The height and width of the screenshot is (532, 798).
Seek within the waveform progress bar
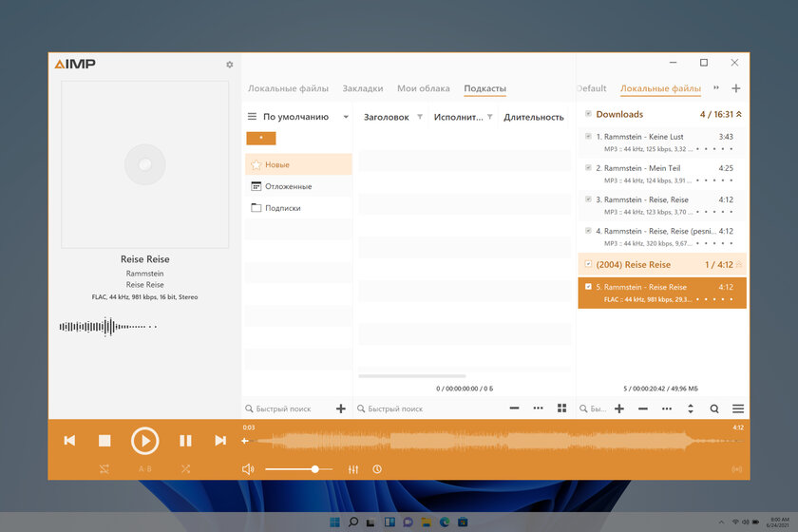pyautogui.click(x=493, y=441)
